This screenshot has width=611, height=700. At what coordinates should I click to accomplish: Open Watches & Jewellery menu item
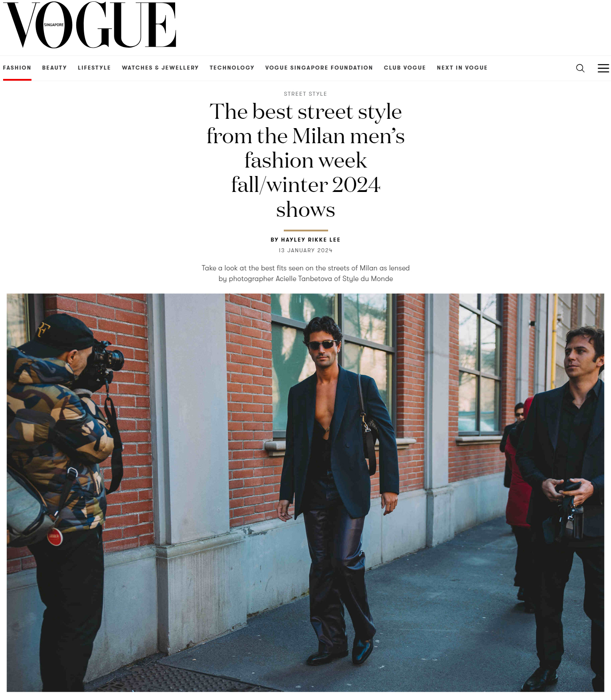160,68
